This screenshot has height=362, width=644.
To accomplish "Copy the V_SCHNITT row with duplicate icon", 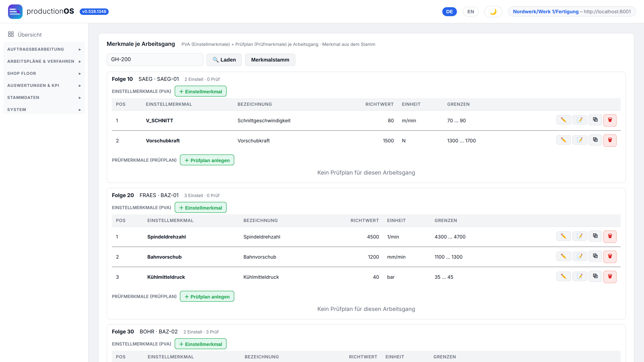I will (x=595, y=120).
